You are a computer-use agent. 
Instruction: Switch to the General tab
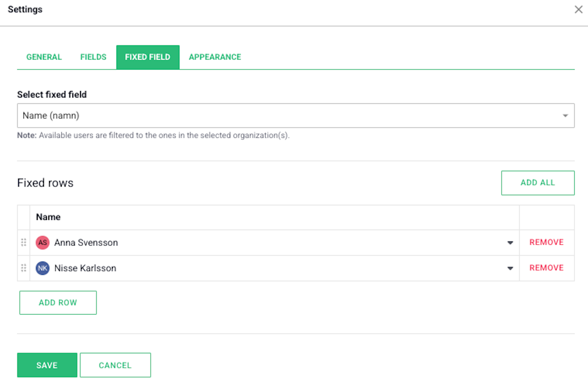pyautogui.click(x=44, y=57)
